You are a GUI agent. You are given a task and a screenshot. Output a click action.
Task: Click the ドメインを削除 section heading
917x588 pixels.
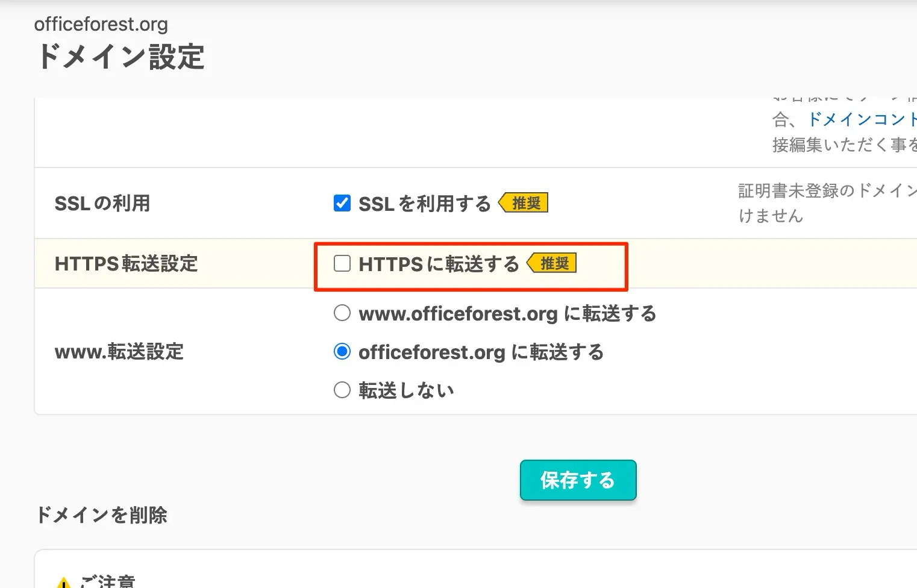(101, 515)
